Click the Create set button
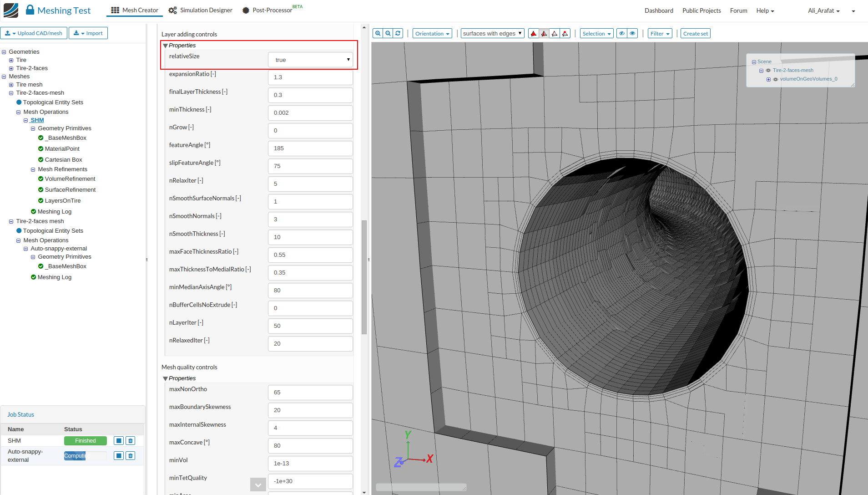This screenshot has width=868, height=495. click(x=695, y=34)
